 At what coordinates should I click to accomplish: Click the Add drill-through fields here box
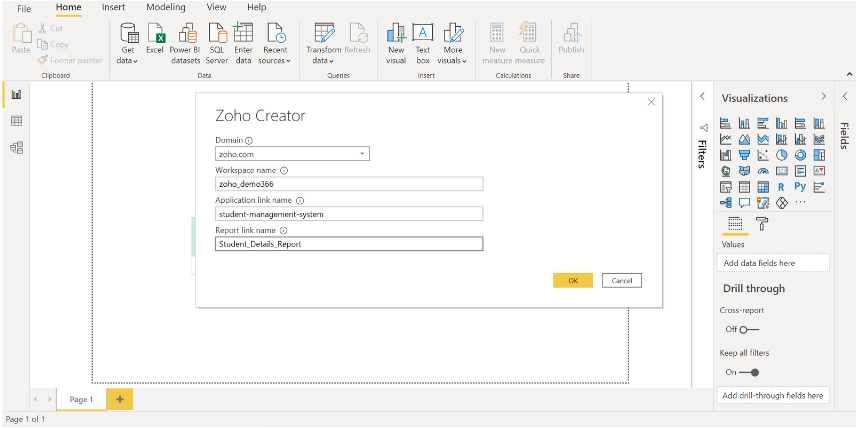pos(773,395)
